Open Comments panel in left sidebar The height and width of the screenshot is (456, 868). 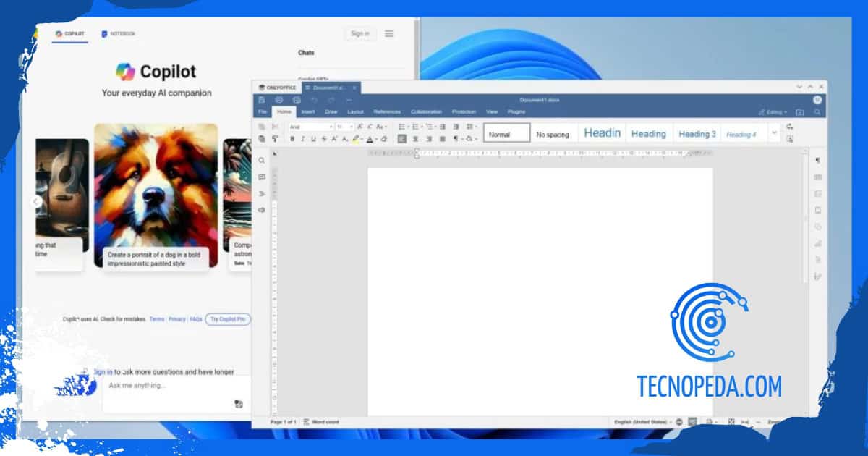[262, 177]
